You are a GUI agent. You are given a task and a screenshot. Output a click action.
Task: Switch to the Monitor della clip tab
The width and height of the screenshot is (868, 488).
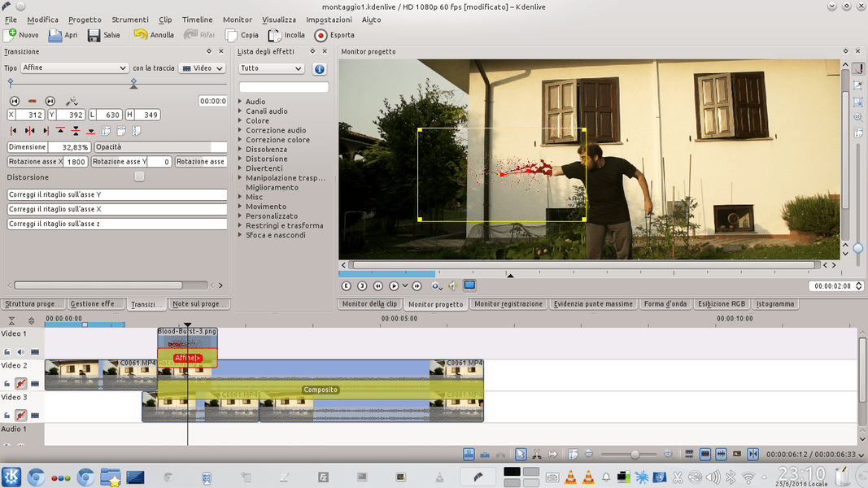click(x=370, y=303)
